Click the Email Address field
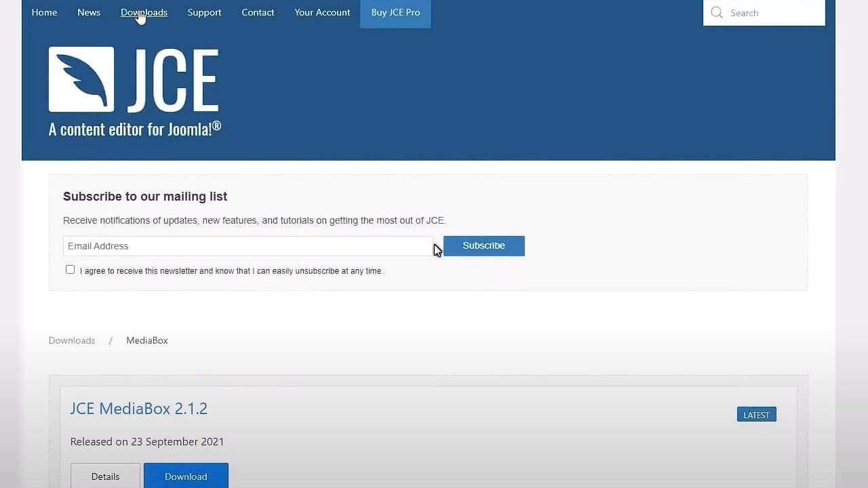Image resolution: width=868 pixels, height=488 pixels. (x=248, y=246)
